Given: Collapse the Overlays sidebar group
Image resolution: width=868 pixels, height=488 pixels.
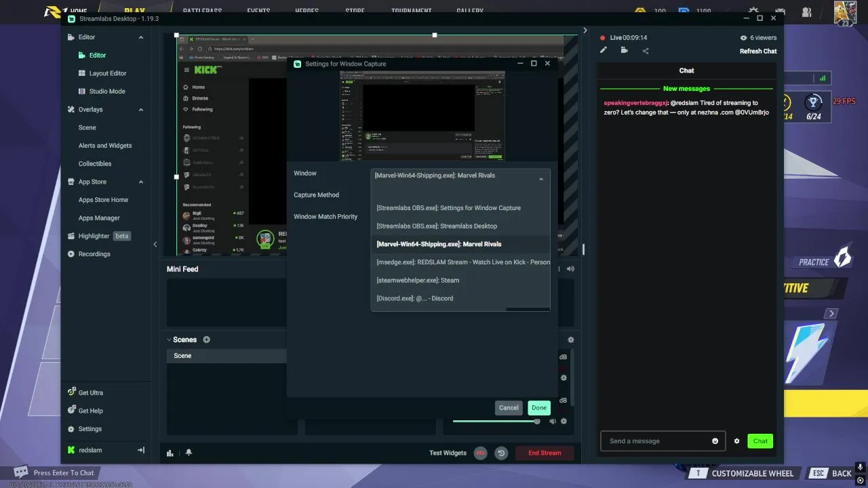Looking at the screenshot, I should click(141, 110).
